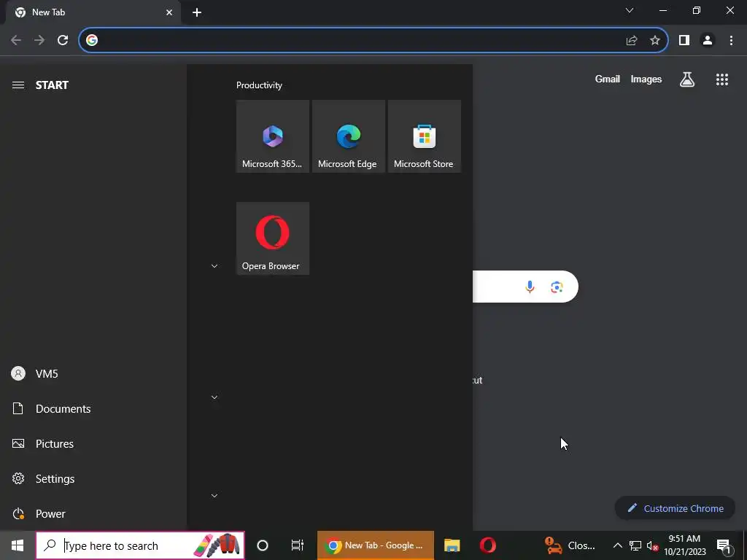This screenshot has width=747, height=560.
Task: Select the New Tab tab
Action: [93, 12]
